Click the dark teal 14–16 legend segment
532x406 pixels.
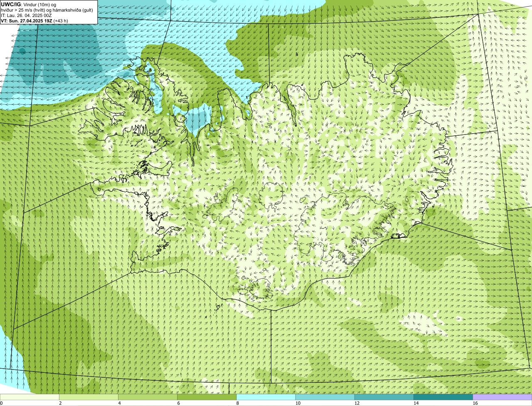(443, 397)
